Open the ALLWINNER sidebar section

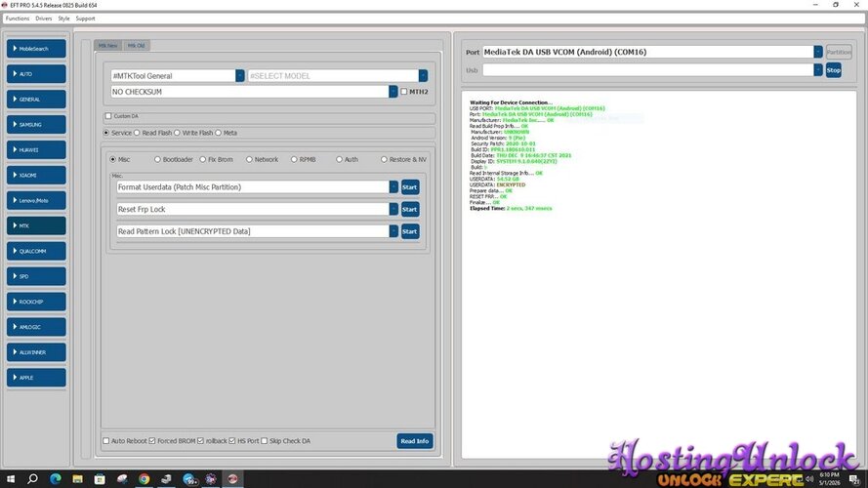pos(36,352)
